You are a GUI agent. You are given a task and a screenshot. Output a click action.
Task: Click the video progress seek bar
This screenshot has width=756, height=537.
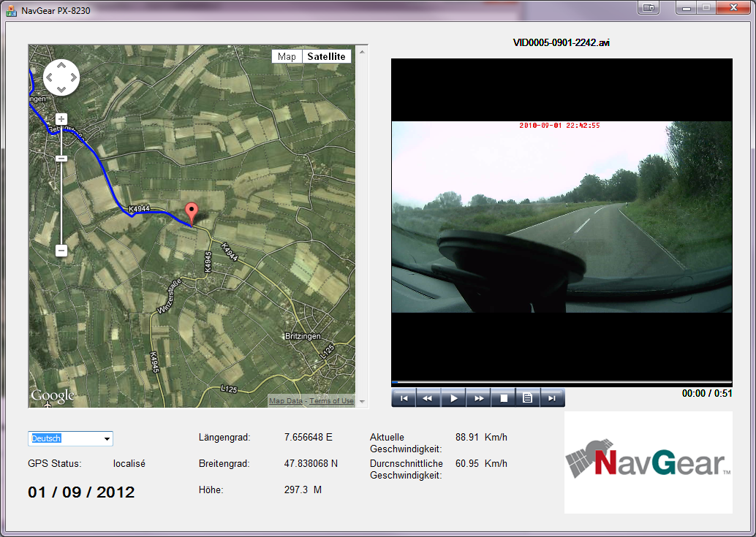click(x=562, y=382)
